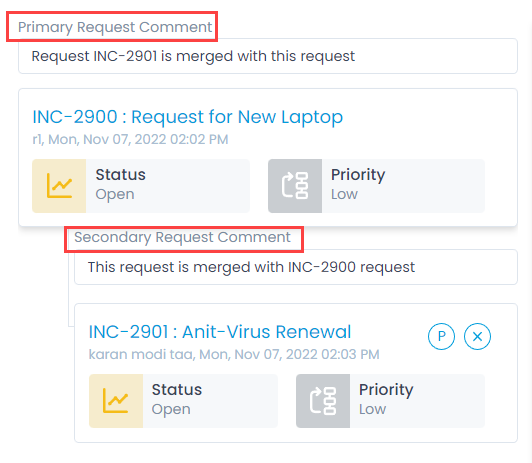Open the INC-2900 : Request for New Laptop link
The height and width of the screenshot is (463, 532).
pos(187,117)
